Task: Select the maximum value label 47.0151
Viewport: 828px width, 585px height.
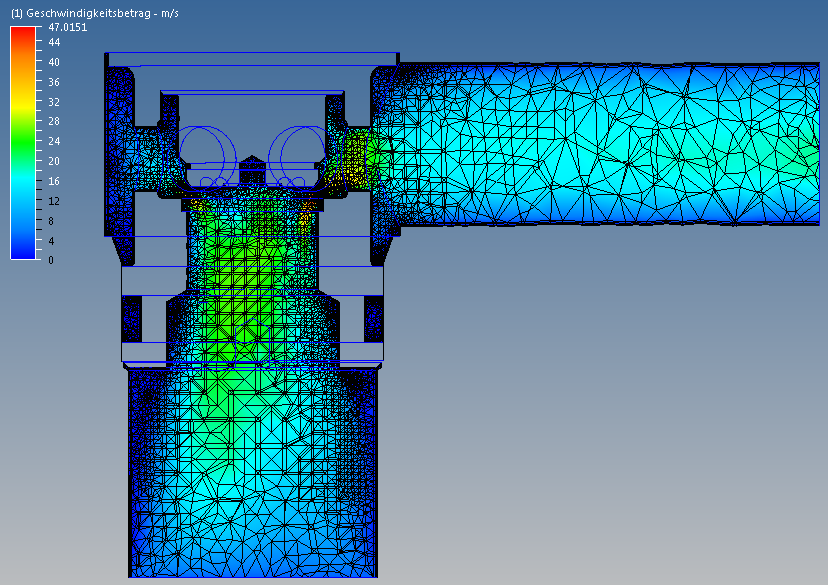Action: pos(67,28)
